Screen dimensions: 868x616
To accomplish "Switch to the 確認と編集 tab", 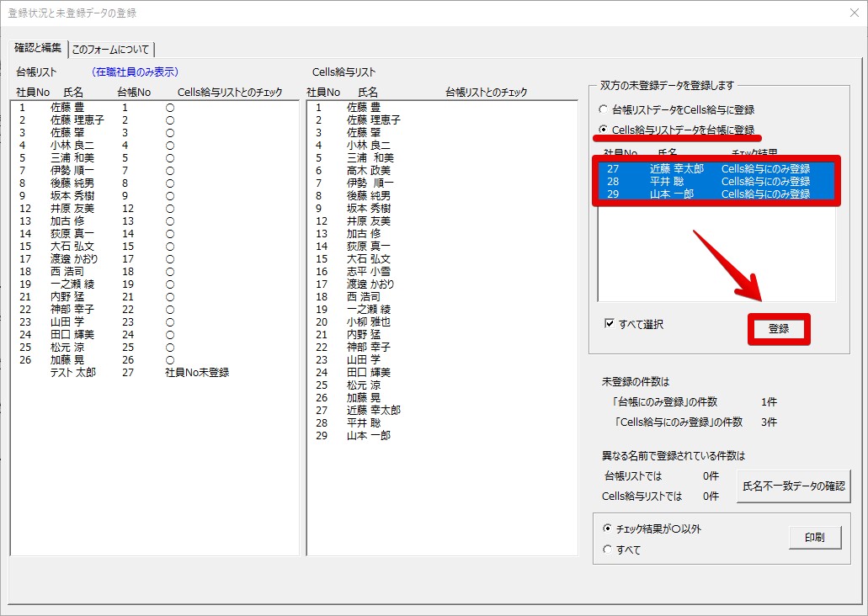I will click(38, 48).
